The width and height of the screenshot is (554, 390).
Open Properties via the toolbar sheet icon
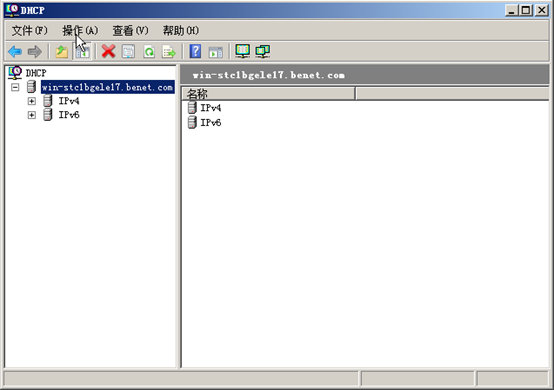click(x=128, y=52)
